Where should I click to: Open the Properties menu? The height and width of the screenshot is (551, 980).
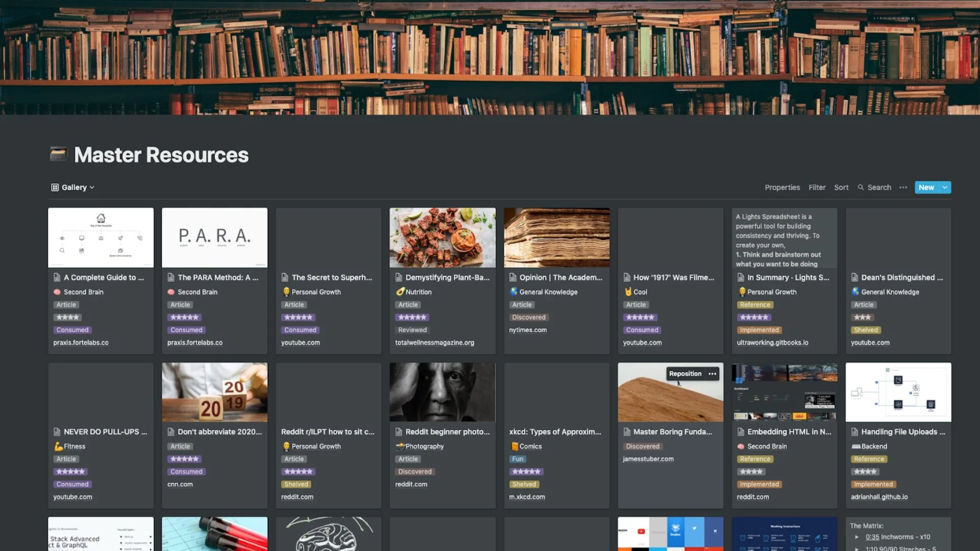[782, 187]
